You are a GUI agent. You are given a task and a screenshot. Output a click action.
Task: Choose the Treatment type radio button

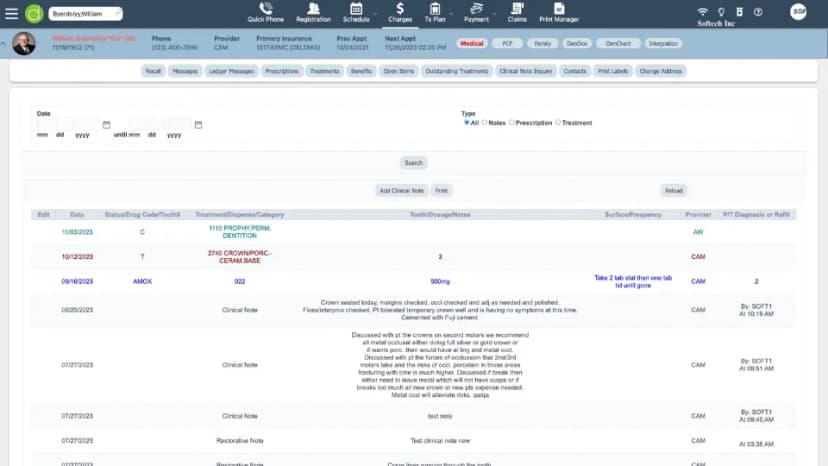coord(558,123)
